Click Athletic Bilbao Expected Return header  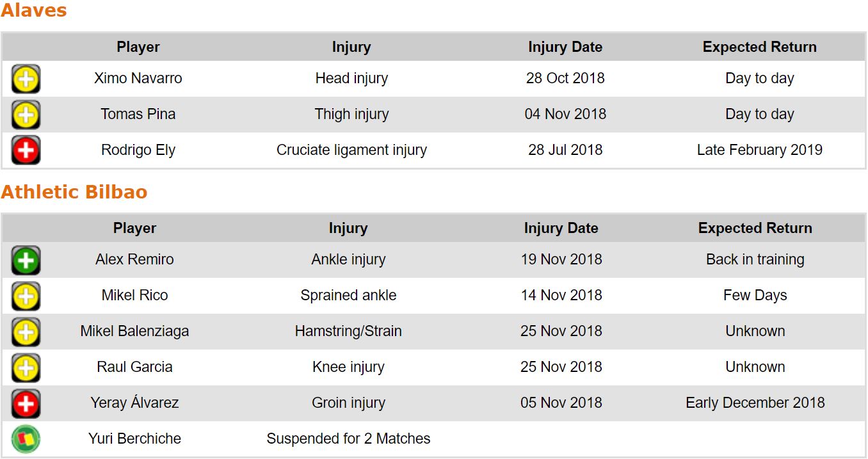click(755, 229)
